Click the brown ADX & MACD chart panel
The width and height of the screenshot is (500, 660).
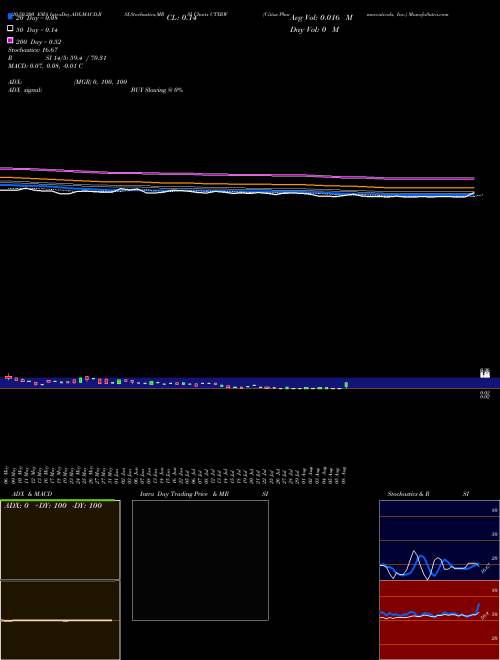pos(60,580)
